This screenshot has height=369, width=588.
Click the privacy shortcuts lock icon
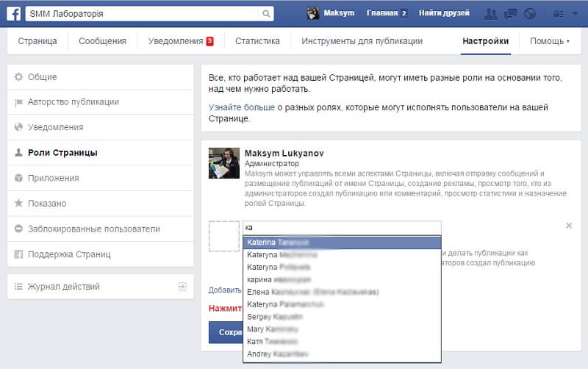pos(559,13)
